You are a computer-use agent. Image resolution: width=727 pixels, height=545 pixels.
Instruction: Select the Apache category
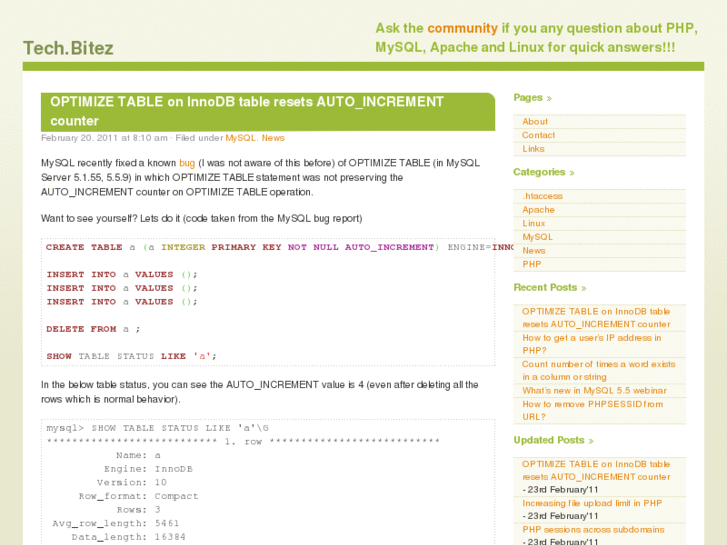[538, 210]
